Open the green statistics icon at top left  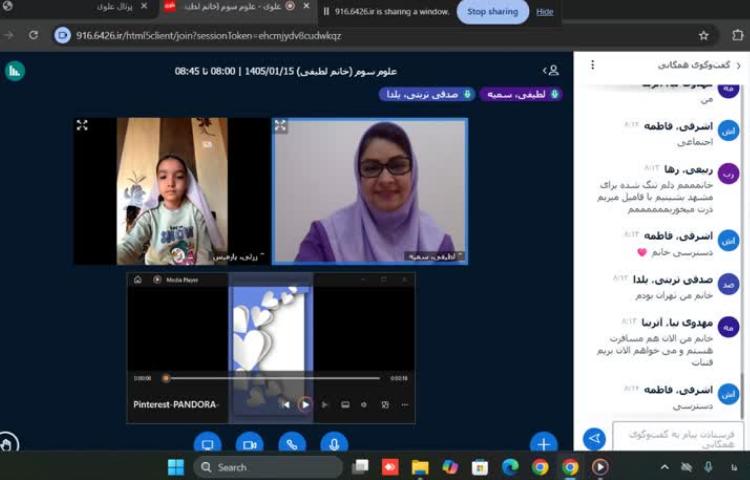[15, 71]
